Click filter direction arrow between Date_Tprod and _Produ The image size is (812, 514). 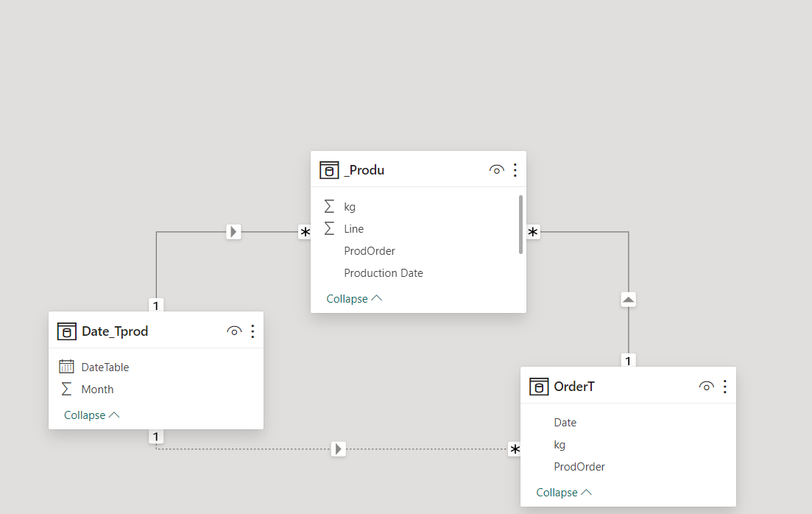233,232
